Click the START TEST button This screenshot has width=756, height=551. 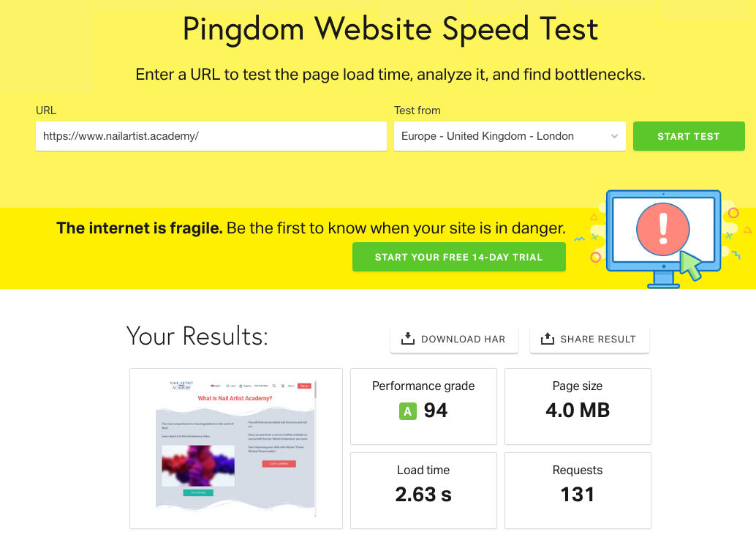pos(688,136)
